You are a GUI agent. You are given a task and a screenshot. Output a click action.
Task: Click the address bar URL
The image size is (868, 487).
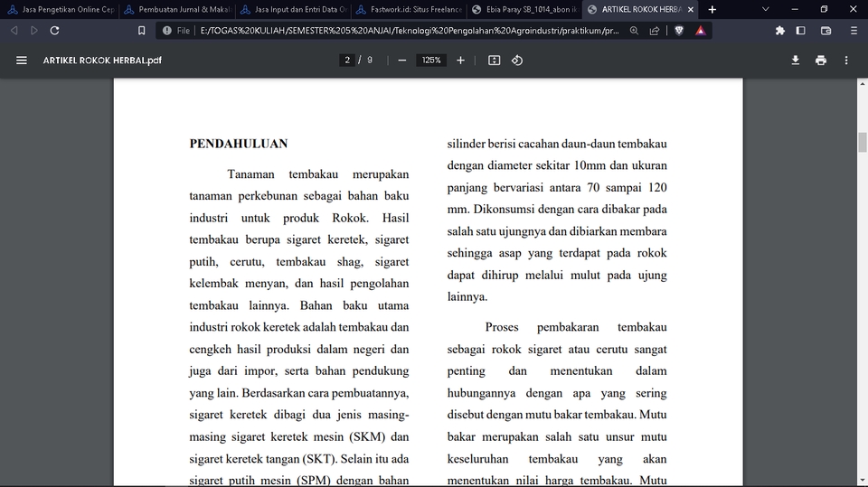tap(409, 31)
